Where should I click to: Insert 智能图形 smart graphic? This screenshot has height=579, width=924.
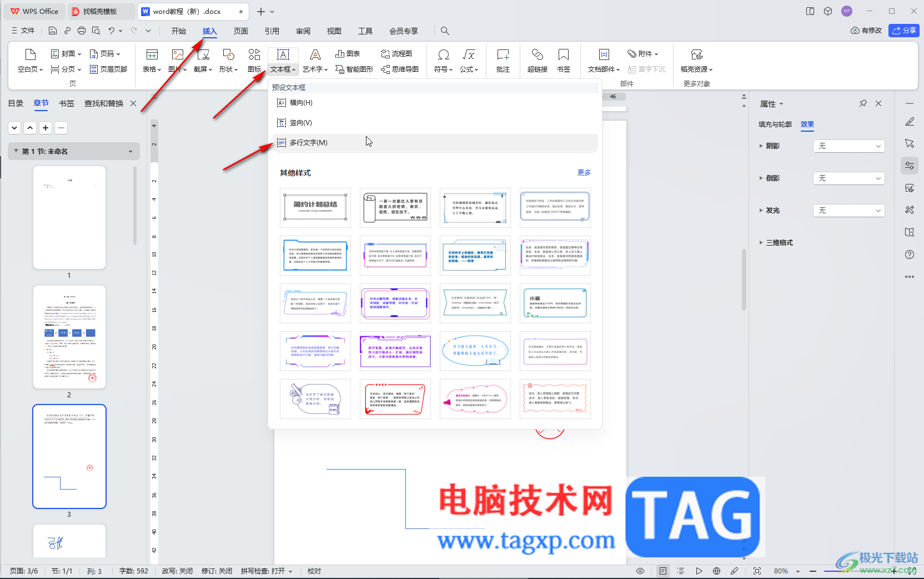[354, 69]
